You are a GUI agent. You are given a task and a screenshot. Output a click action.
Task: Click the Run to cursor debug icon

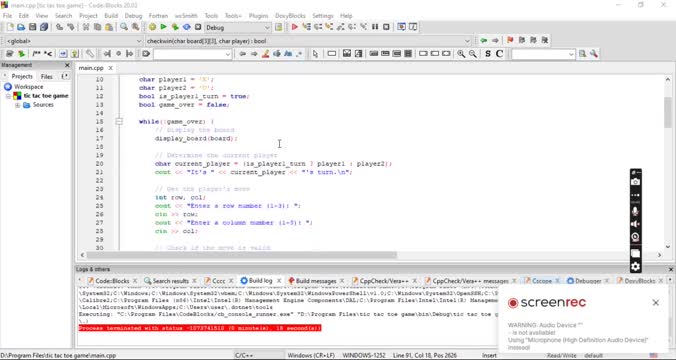(x=306, y=27)
